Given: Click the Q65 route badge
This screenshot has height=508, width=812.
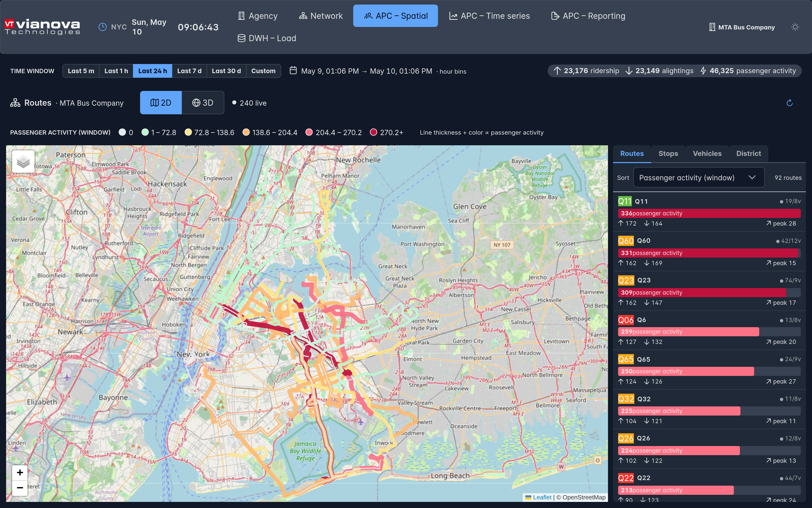Looking at the screenshot, I should (626, 359).
